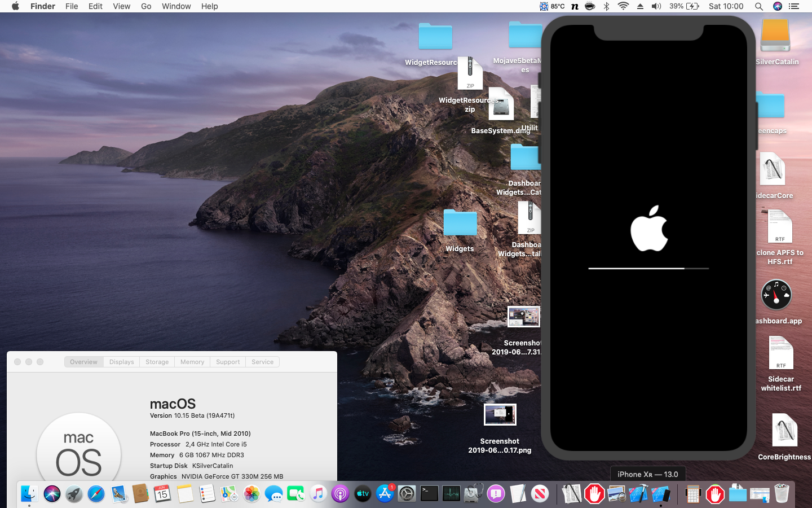Open the Apple menu
Image resolution: width=812 pixels, height=508 pixels.
click(15, 6)
